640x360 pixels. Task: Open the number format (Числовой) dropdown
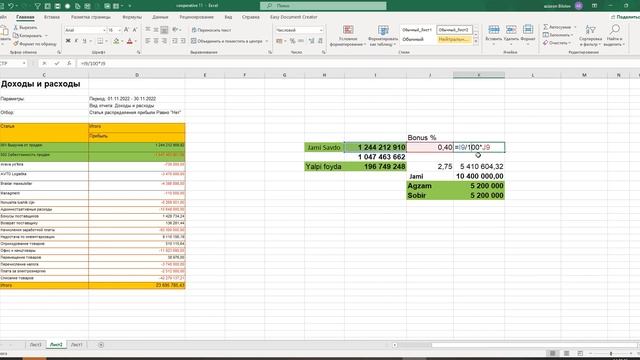pyautogui.click(x=320, y=30)
